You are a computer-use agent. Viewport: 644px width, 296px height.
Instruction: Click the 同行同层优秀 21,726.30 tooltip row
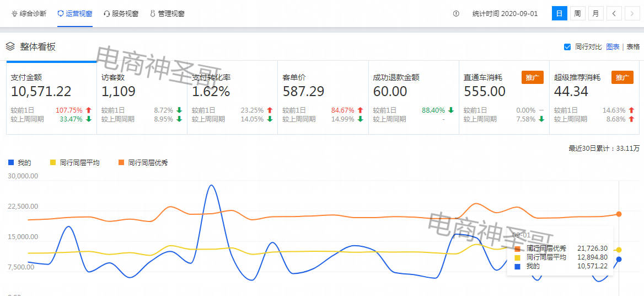[x=561, y=249]
